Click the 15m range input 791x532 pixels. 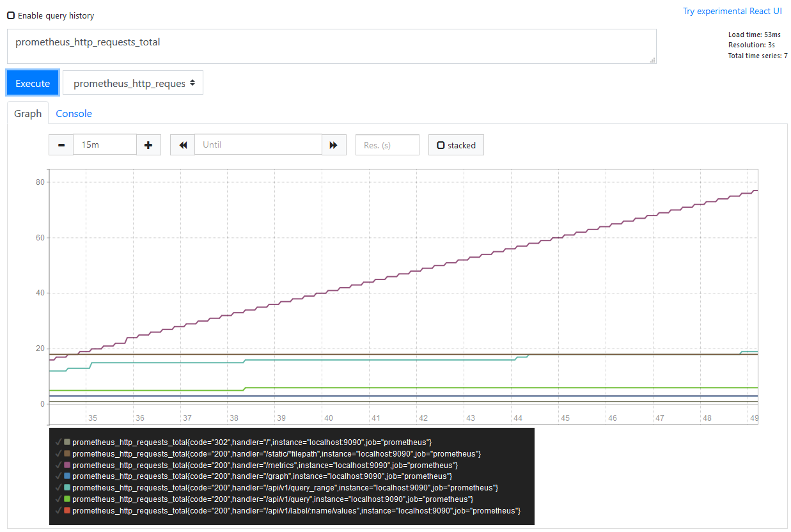[x=105, y=145]
